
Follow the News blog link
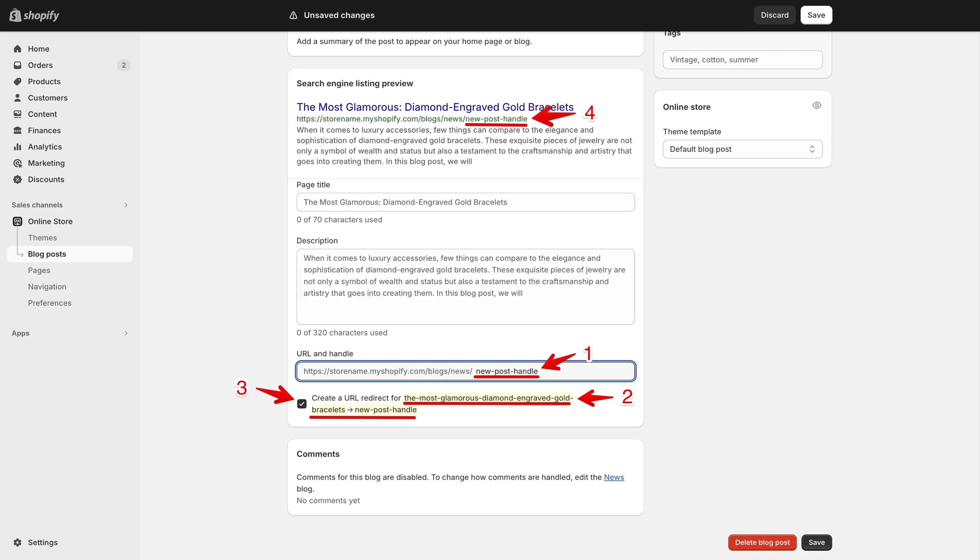click(614, 477)
